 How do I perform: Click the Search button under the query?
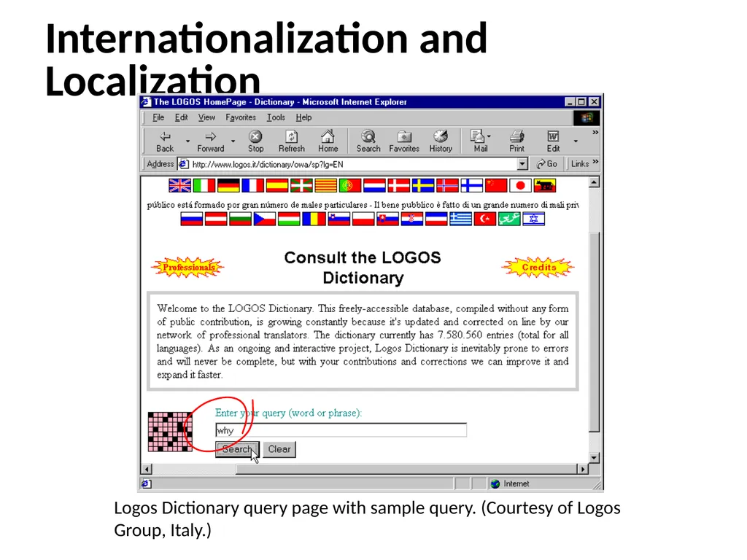(237, 449)
